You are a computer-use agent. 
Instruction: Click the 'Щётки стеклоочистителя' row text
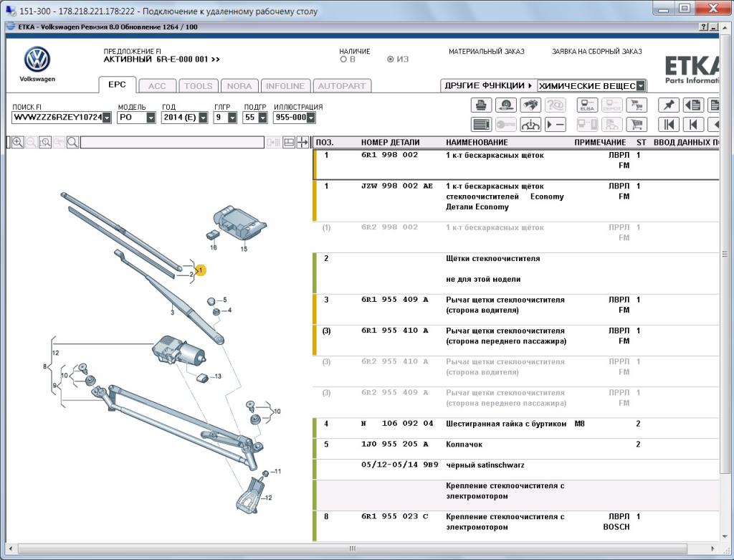coord(493,258)
